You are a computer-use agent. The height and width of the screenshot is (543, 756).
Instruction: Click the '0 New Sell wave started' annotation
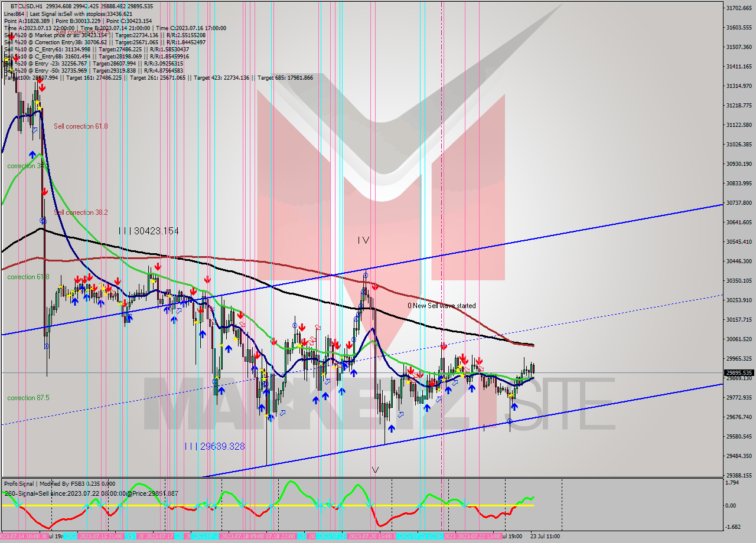(442, 306)
